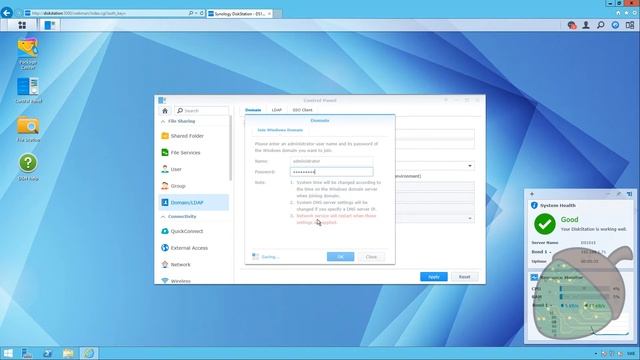640x360 pixels.
Task: Open the Package Center desktop icon
Action: (x=28, y=53)
